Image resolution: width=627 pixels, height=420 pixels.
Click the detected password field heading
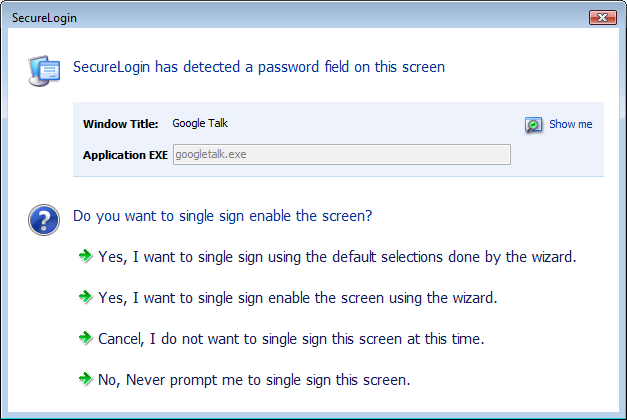(x=259, y=67)
